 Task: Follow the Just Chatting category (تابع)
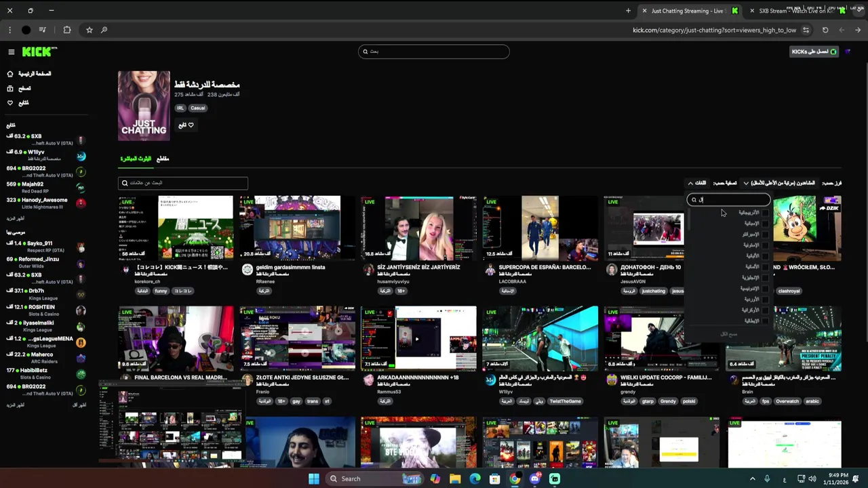coord(186,125)
